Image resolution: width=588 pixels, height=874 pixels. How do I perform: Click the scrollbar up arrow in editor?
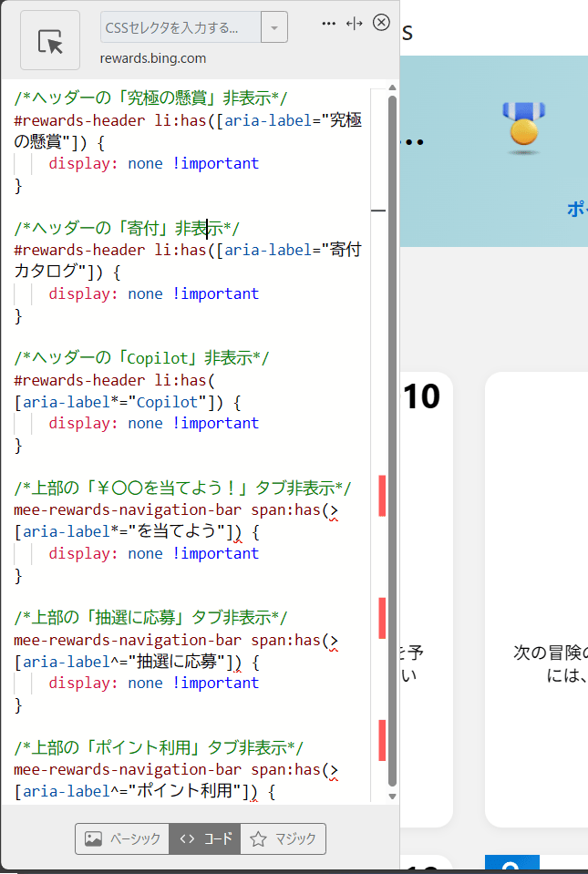tap(393, 88)
